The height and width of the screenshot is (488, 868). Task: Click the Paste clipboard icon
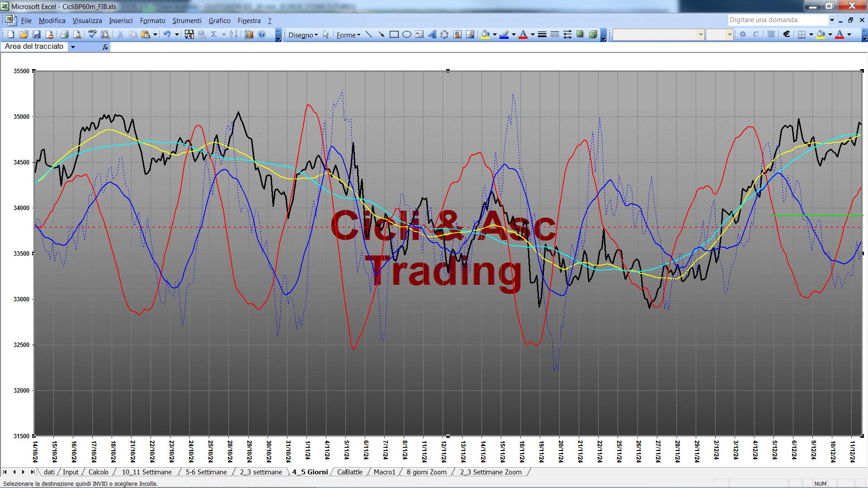[x=145, y=34]
